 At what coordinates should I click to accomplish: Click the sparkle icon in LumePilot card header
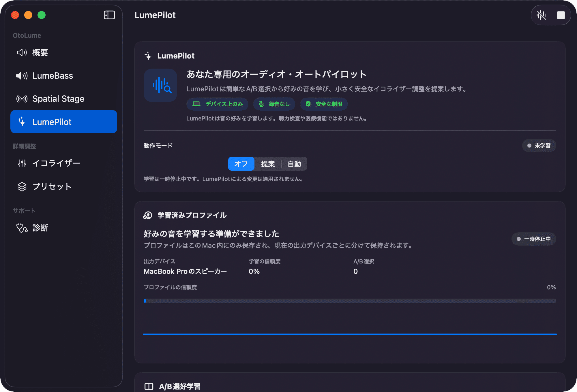[148, 56]
